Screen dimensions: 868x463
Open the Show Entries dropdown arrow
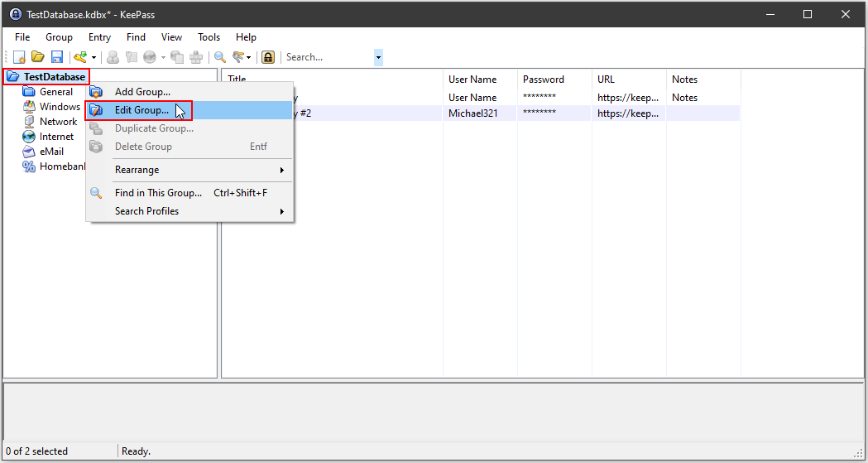[x=249, y=57]
